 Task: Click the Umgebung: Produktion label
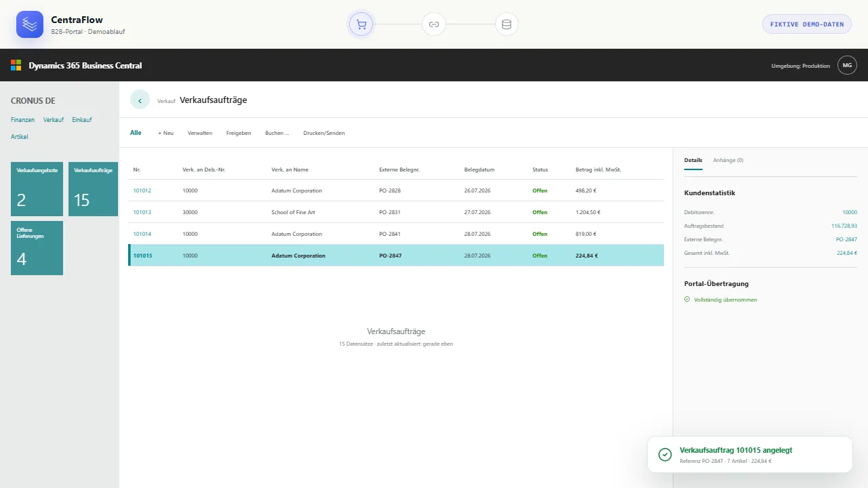click(801, 66)
